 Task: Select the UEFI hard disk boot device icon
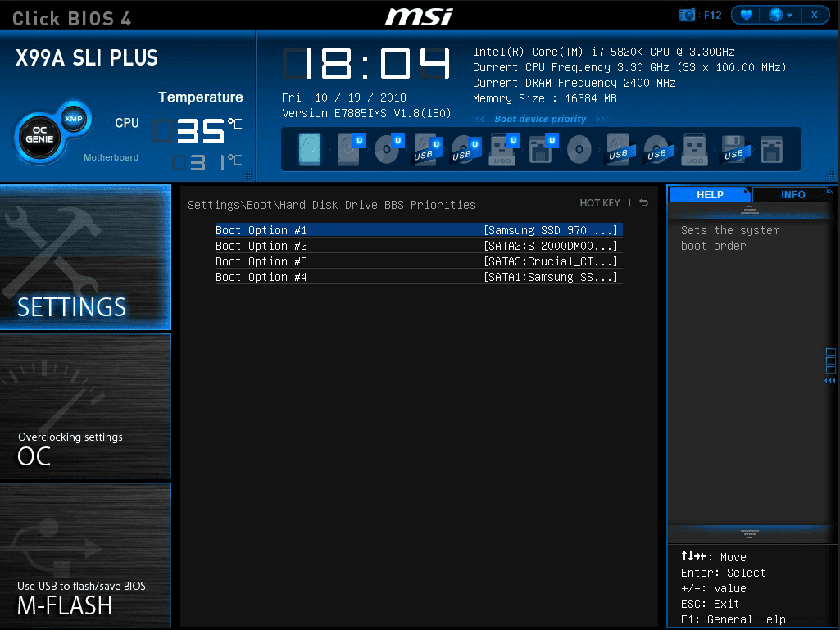click(350, 149)
